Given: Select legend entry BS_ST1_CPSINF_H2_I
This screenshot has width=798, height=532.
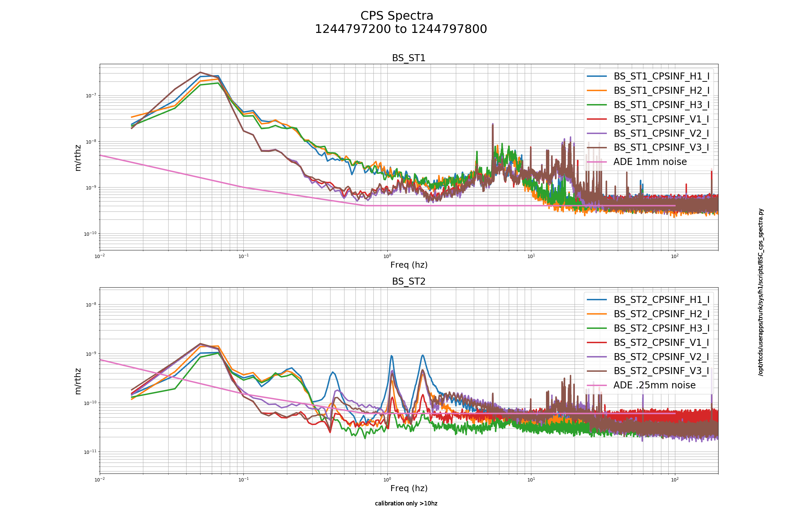Looking at the screenshot, I should tap(661, 90).
